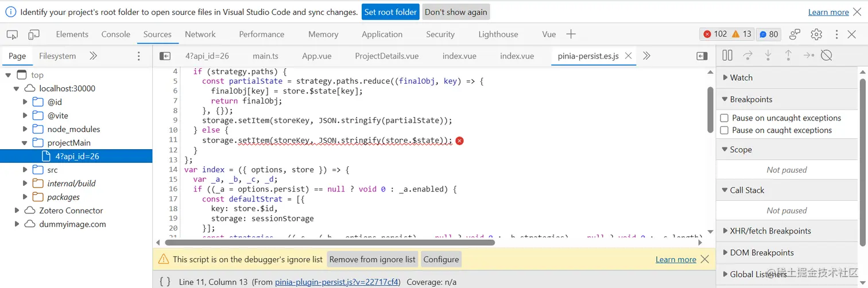Click the inspect element picker icon

tap(13, 34)
